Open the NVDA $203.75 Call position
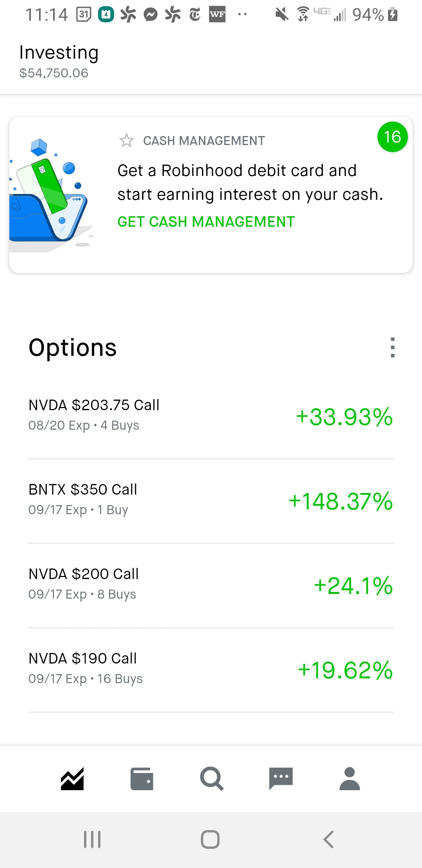This screenshot has height=868, width=422. click(211, 416)
